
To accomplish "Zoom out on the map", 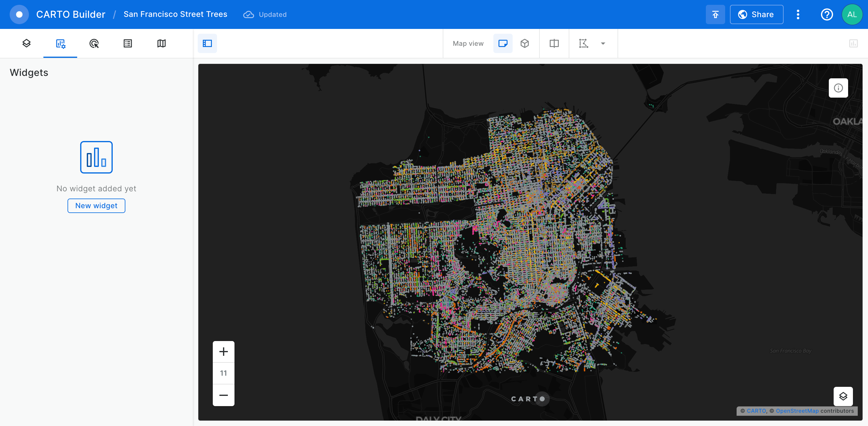I will click(x=223, y=395).
